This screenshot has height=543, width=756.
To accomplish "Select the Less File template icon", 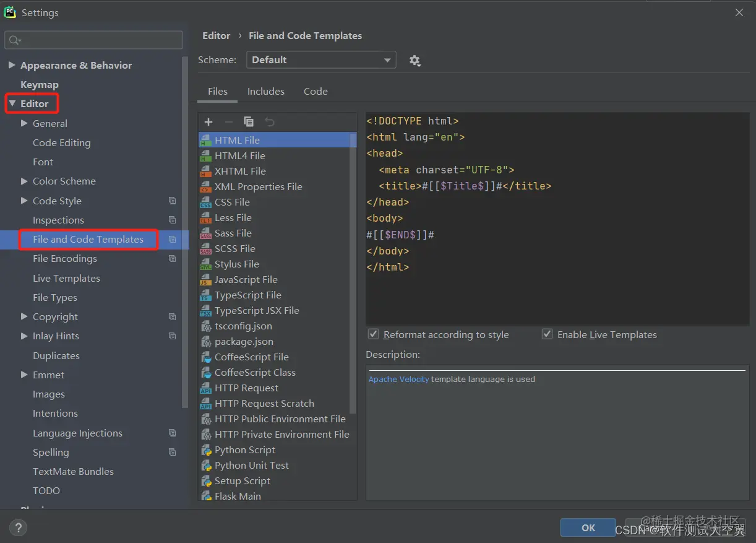I will click(x=205, y=218).
